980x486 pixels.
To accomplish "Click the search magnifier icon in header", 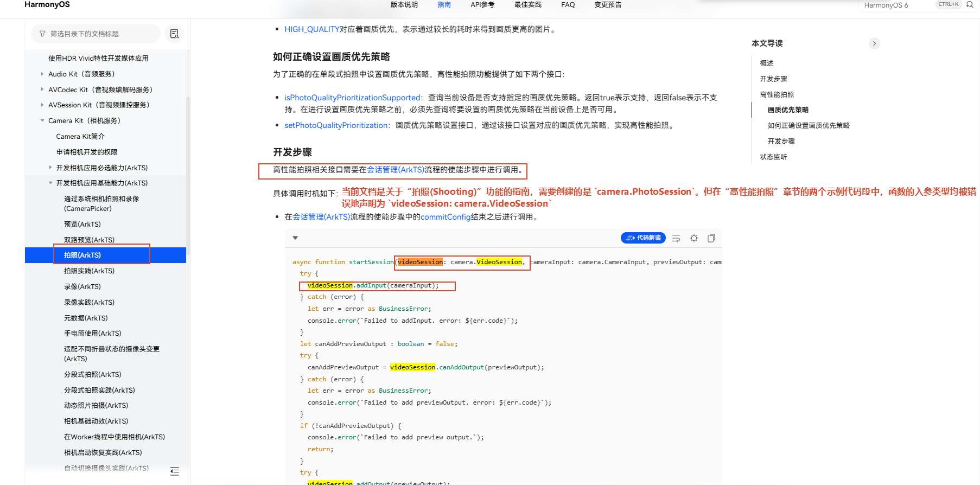I will tap(970, 4).
